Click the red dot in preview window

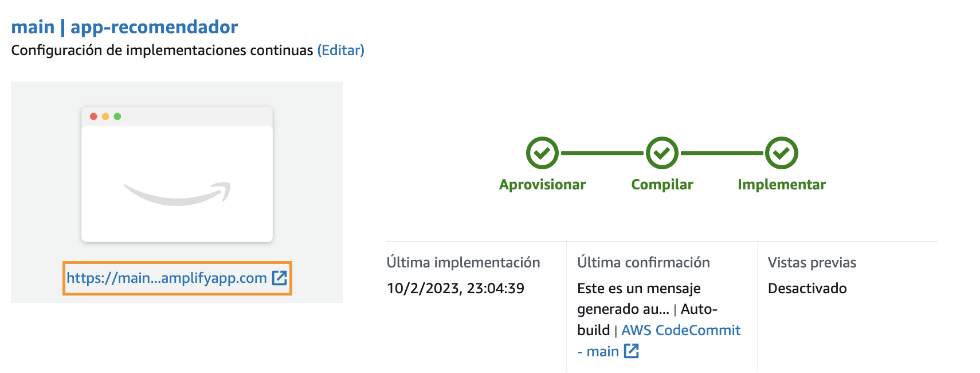coord(93,116)
